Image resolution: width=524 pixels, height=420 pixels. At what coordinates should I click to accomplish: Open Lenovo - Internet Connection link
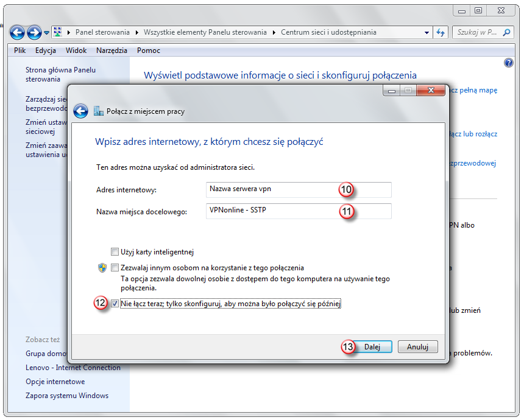coord(73,368)
